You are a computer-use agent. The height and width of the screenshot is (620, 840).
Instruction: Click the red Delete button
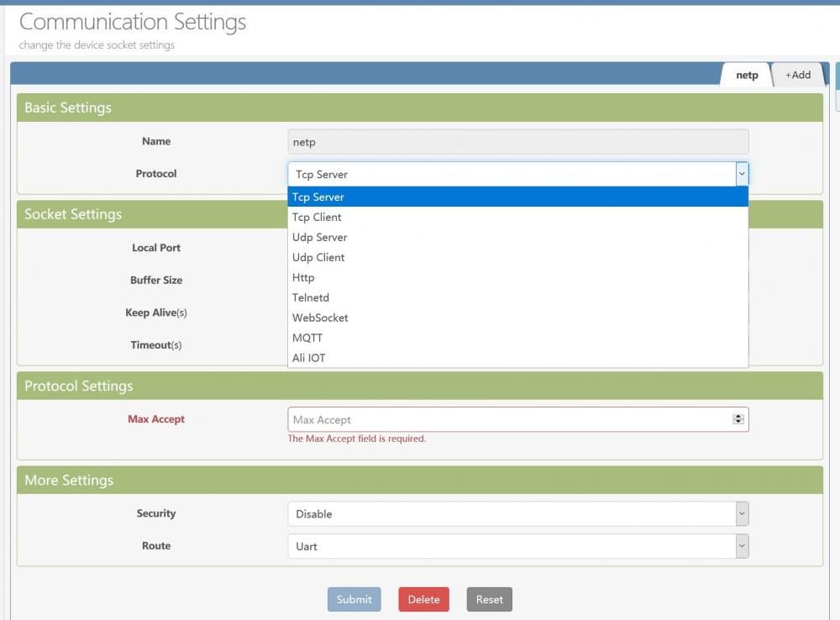pos(423,599)
